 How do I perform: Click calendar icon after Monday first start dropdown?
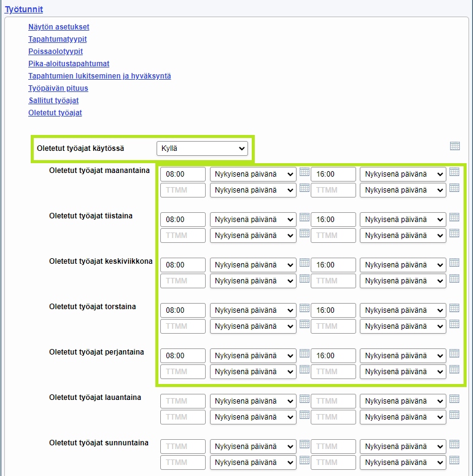304,172
